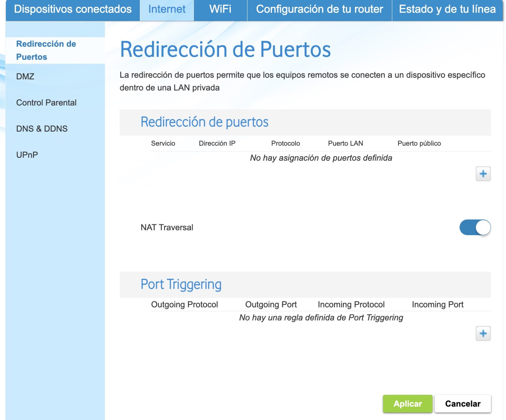The image size is (506, 420).
Task: Open DNS & DDNS configuration
Action: [x=42, y=128]
